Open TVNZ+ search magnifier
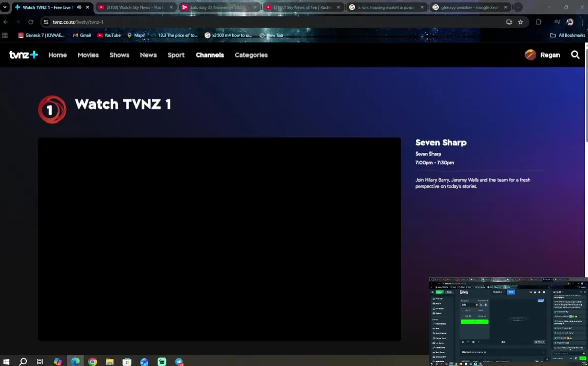588x366 pixels. point(575,55)
